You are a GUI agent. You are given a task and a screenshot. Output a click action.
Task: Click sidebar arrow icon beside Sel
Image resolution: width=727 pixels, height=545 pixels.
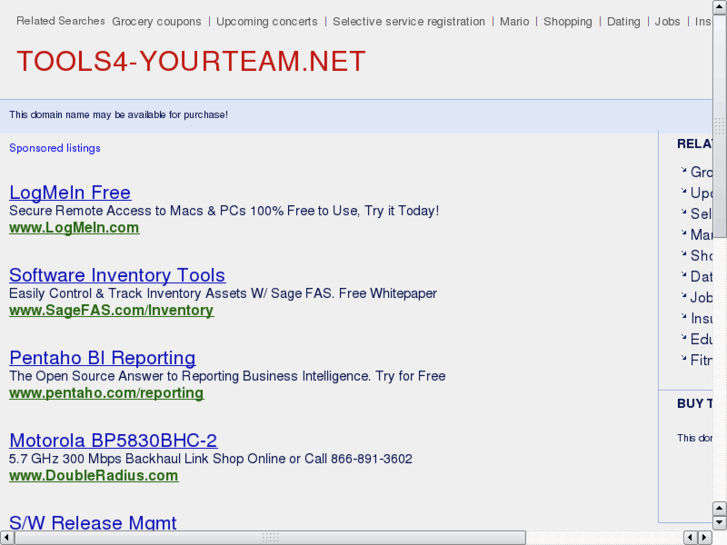coord(683,212)
